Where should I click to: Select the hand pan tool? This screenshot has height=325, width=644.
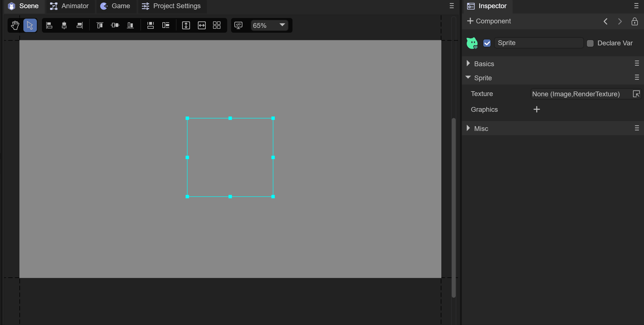point(15,25)
